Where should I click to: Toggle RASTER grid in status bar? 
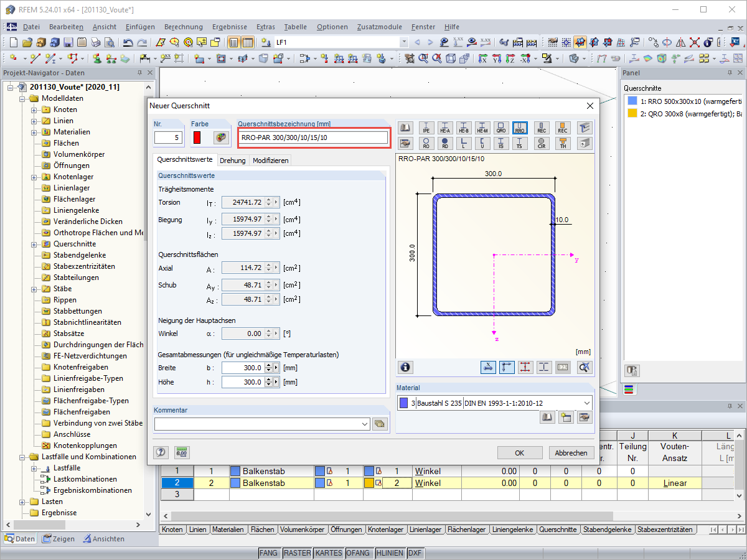tap(297, 553)
